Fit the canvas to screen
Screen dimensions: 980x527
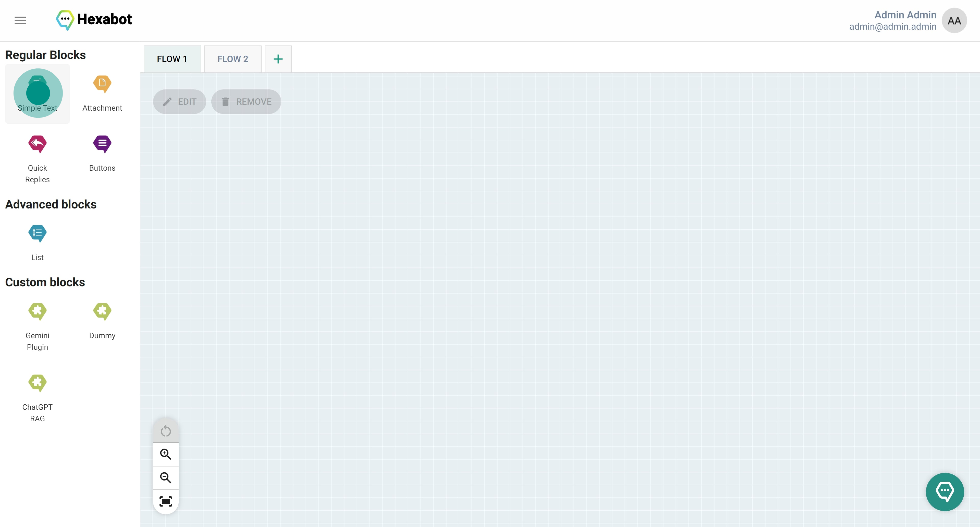(x=165, y=501)
